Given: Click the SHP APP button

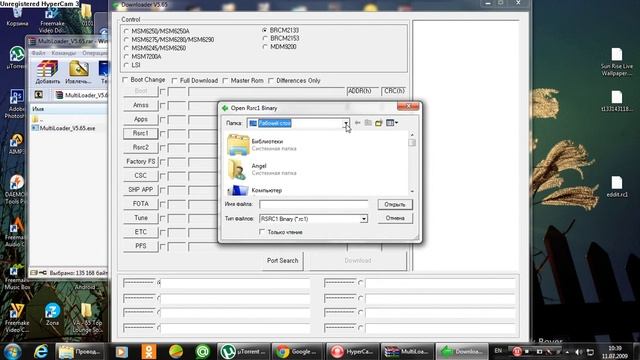Looking at the screenshot, I should 140,190.
